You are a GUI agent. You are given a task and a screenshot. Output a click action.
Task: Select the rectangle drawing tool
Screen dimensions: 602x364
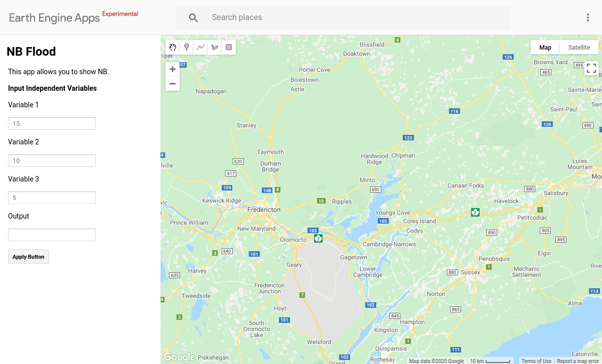[229, 47]
